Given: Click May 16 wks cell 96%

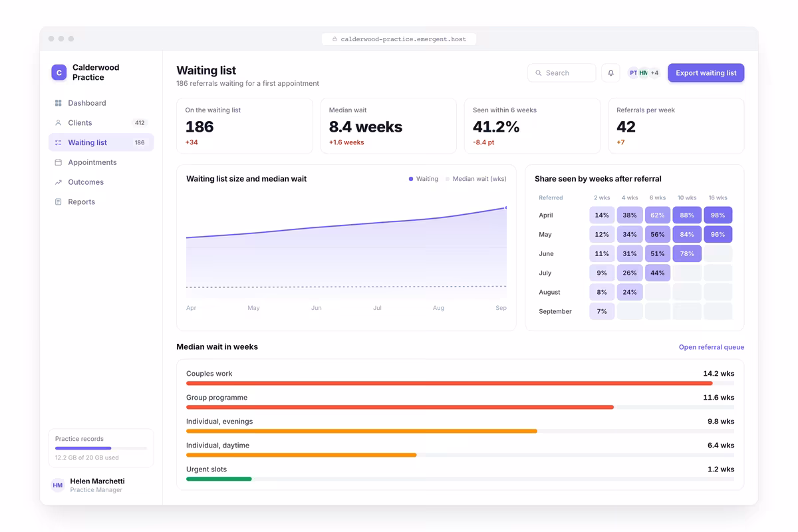Looking at the screenshot, I should point(718,234).
